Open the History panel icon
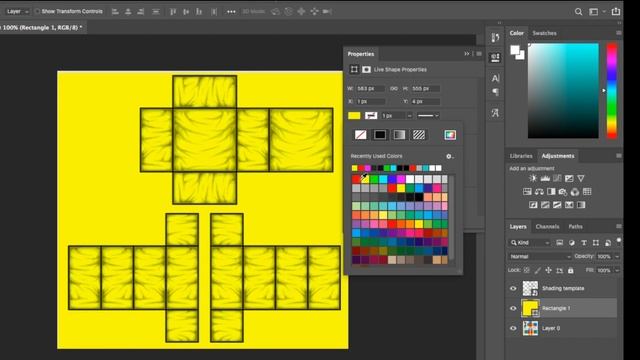Viewport: 640px width, 360px height. tap(495, 38)
